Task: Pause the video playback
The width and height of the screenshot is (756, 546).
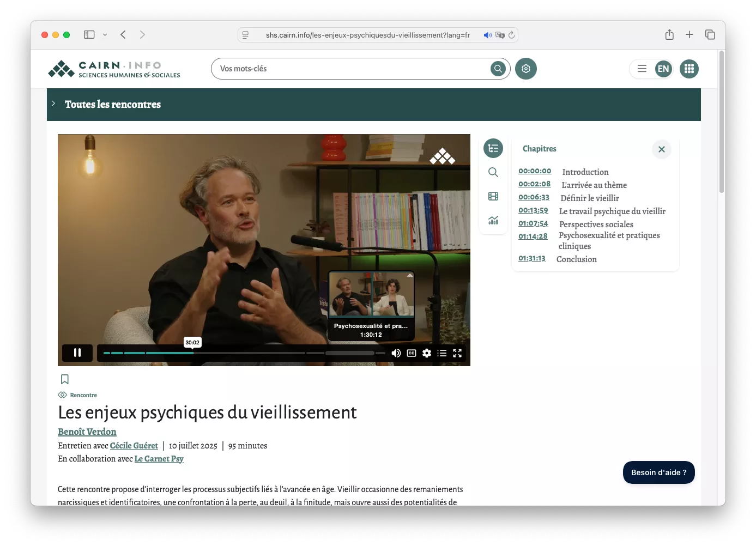Action: tap(77, 353)
